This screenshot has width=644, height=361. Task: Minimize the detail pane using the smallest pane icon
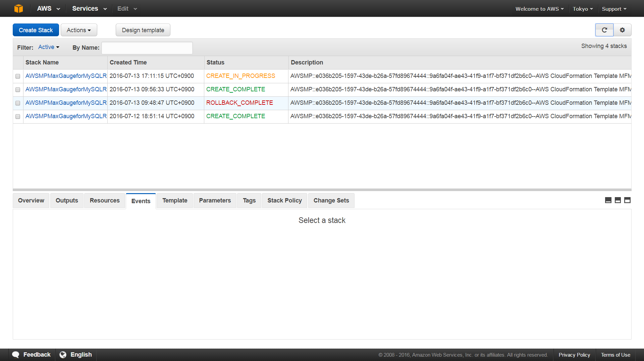coord(608,200)
